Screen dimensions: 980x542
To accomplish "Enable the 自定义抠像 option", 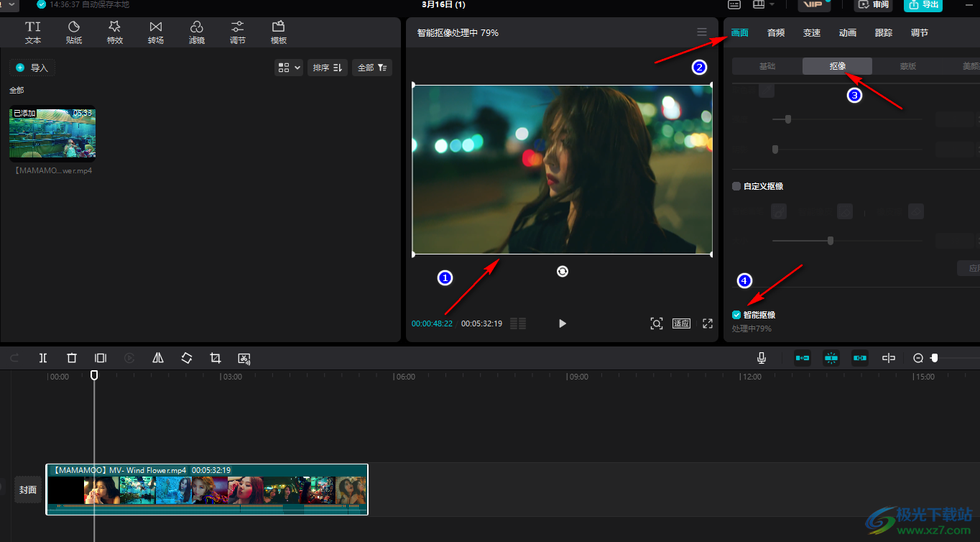I will [736, 186].
